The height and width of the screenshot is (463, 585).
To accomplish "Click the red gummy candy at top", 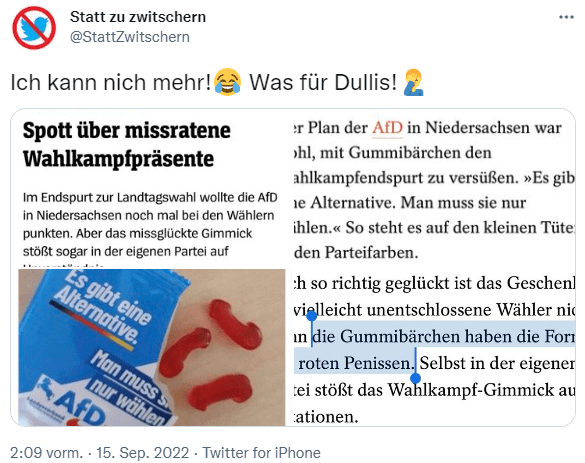I will click(234, 324).
